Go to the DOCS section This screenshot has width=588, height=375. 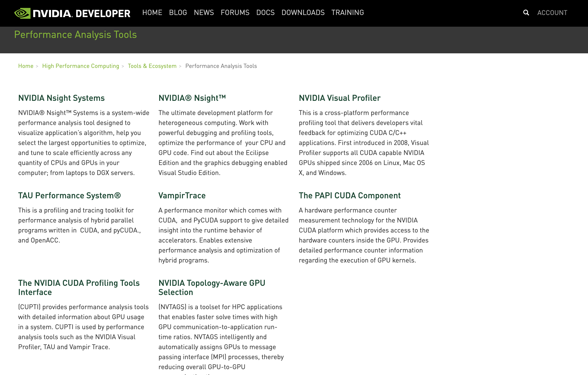click(x=265, y=12)
